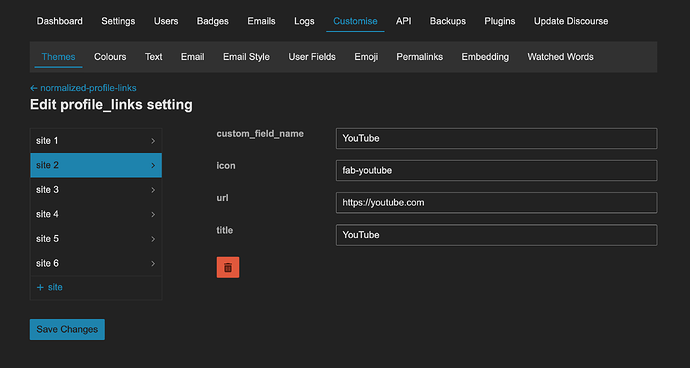Select site 5 in the list
Image resolution: width=690 pixels, height=368 pixels.
coord(96,239)
